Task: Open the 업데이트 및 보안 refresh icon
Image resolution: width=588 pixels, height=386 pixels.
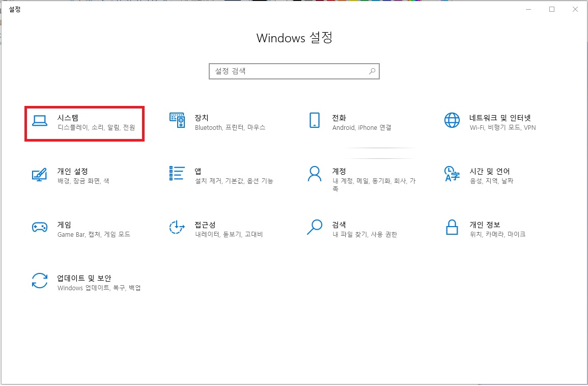Action: 39,281
